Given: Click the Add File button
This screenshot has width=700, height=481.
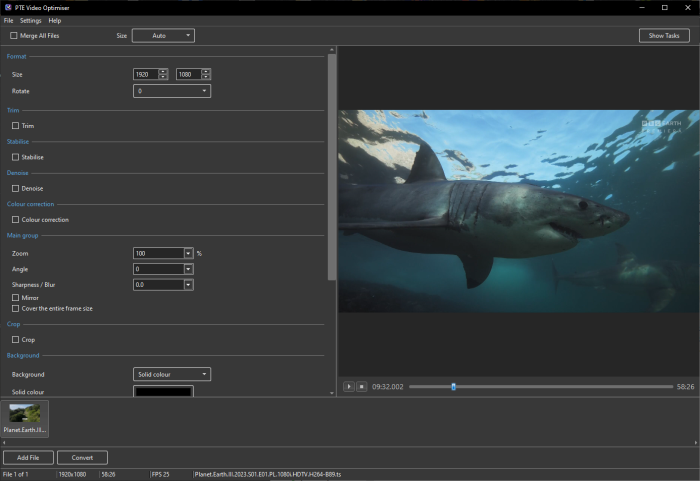Looking at the screenshot, I should tap(28, 457).
